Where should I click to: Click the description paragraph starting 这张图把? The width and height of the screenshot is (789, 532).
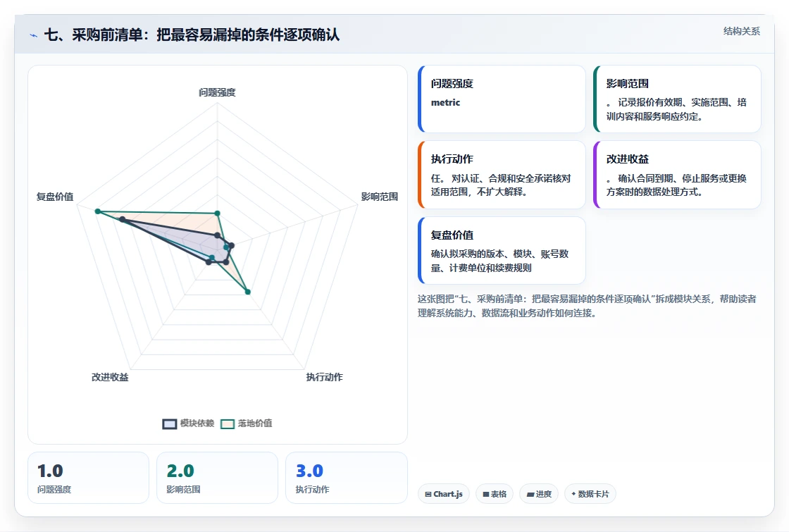click(x=587, y=306)
